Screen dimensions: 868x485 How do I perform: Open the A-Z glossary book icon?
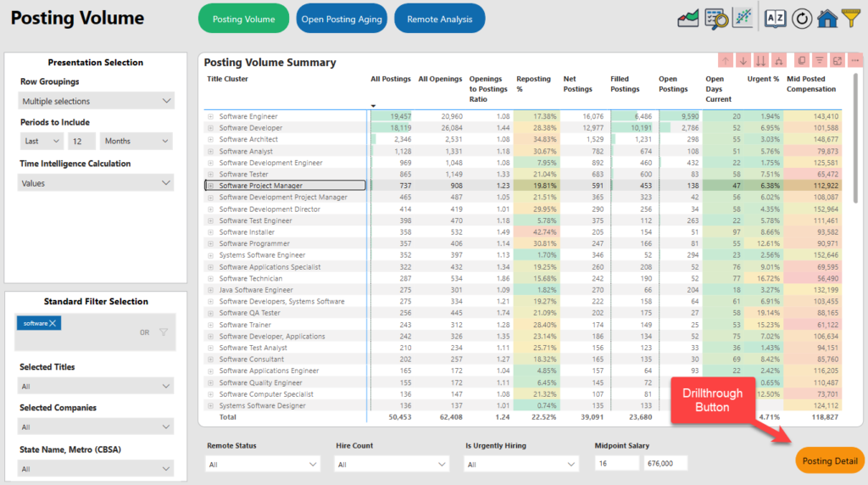tap(775, 19)
